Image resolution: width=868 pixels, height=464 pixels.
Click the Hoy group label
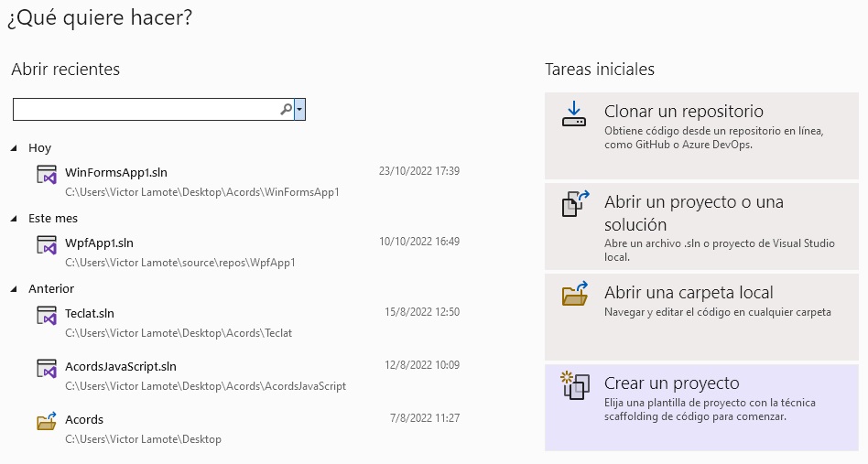tap(40, 148)
